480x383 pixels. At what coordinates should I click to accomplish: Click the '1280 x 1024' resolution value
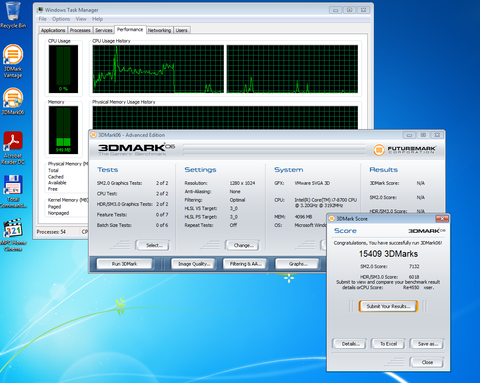point(242,183)
